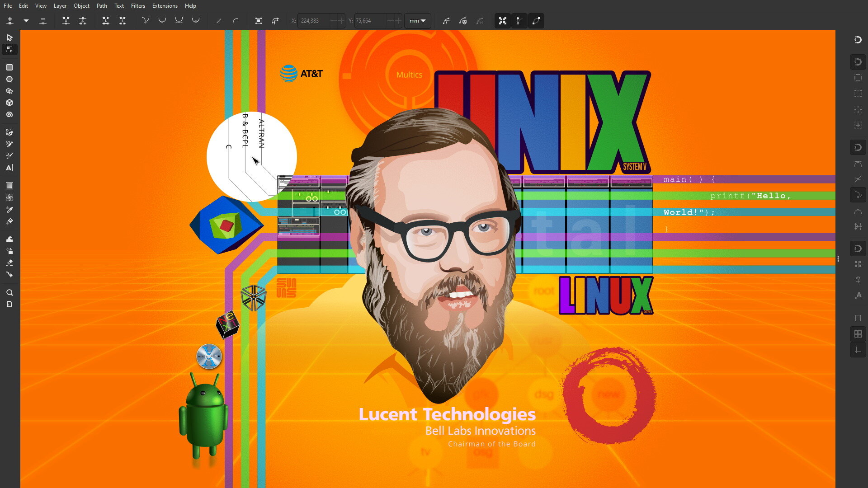The height and width of the screenshot is (488, 868).
Task: Select the Node edit tool
Action: (x=9, y=49)
